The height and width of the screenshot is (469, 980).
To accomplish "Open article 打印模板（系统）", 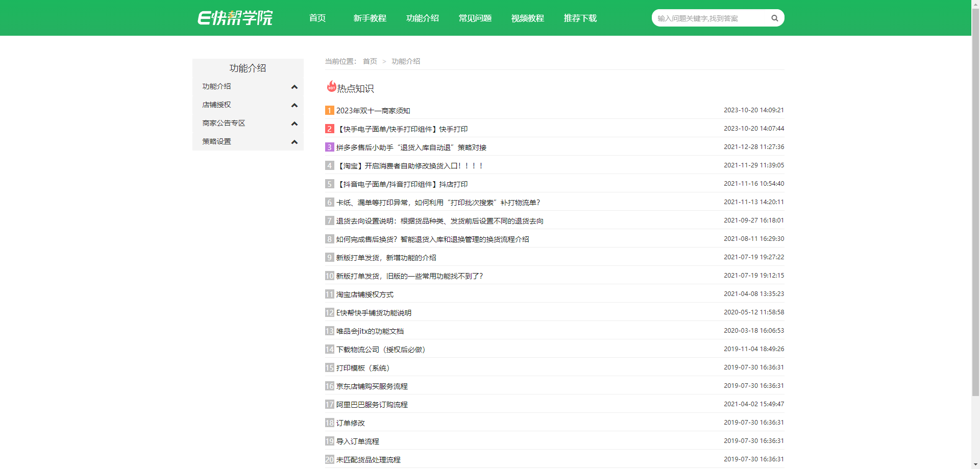I will pos(363,368).
